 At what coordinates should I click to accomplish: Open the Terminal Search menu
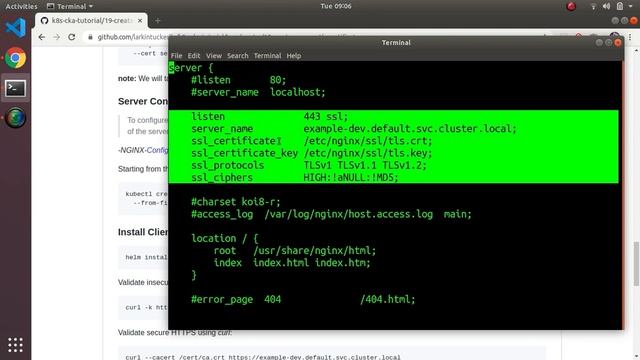pyautogui.click(x=238, y=56)
